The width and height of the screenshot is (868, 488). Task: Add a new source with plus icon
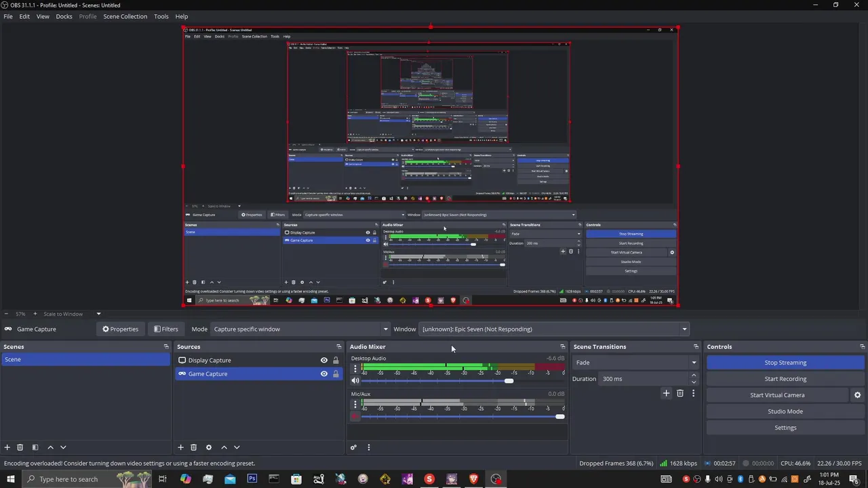coord(180,447)
